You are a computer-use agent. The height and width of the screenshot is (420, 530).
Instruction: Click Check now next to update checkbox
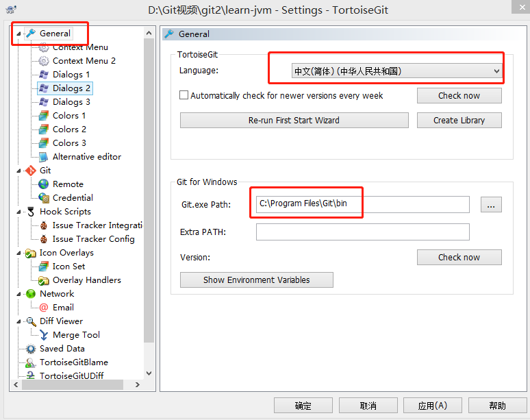[x=459, y=96]
